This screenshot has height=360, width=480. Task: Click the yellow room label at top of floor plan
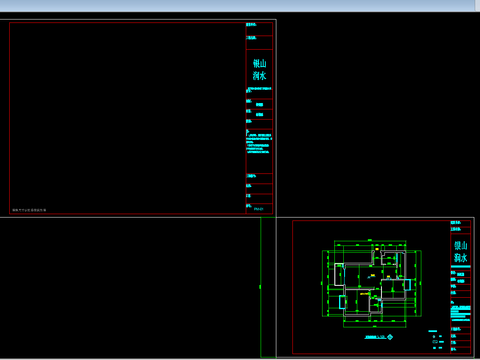click(x=377, y=249)
